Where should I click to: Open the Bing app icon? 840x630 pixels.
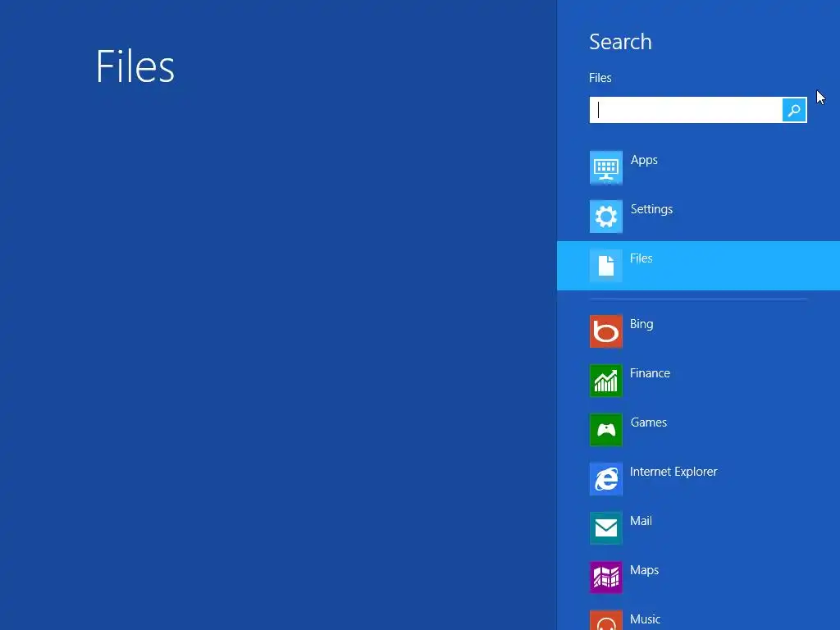(x=606, y=331)
